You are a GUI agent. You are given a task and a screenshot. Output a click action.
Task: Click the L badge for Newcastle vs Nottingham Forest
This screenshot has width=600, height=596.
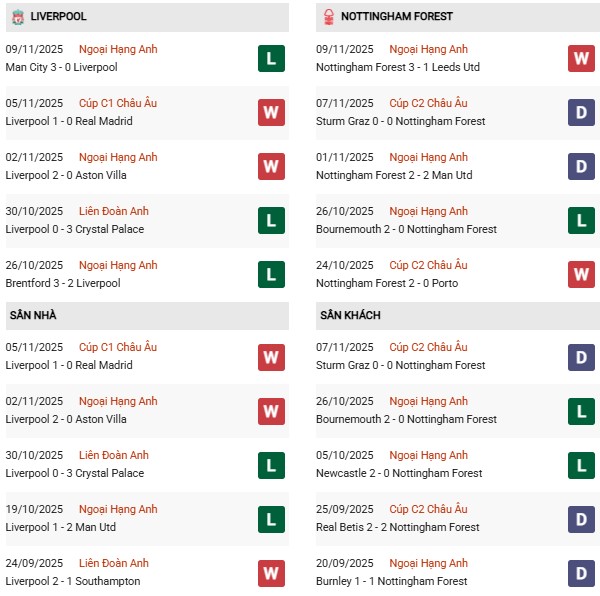(582, 465)
